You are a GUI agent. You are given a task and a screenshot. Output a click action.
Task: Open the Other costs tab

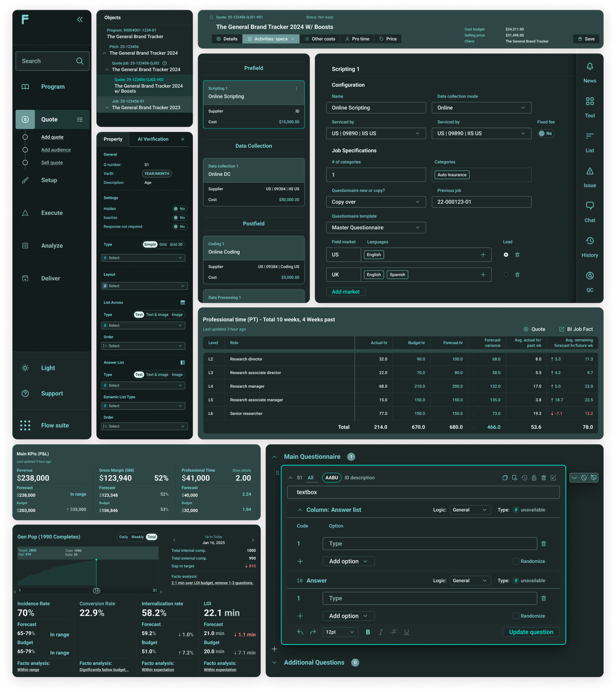tap(320, 39)
